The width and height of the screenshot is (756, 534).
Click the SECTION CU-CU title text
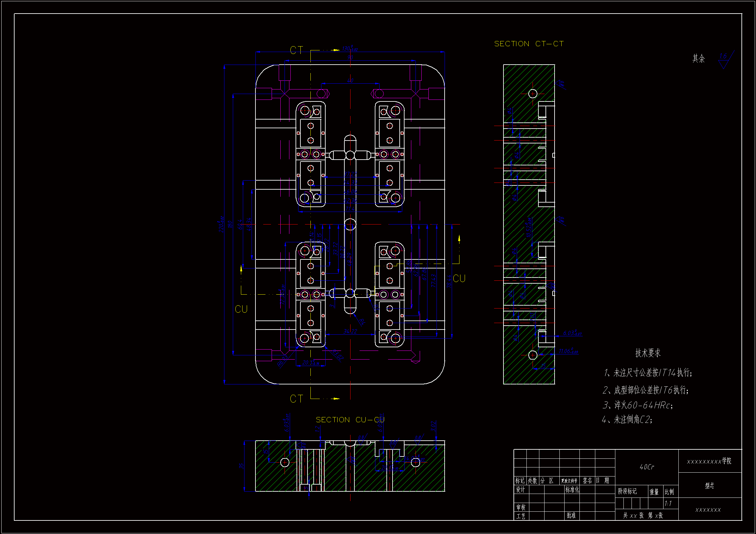pyautogui.click(x=350, y=420)
